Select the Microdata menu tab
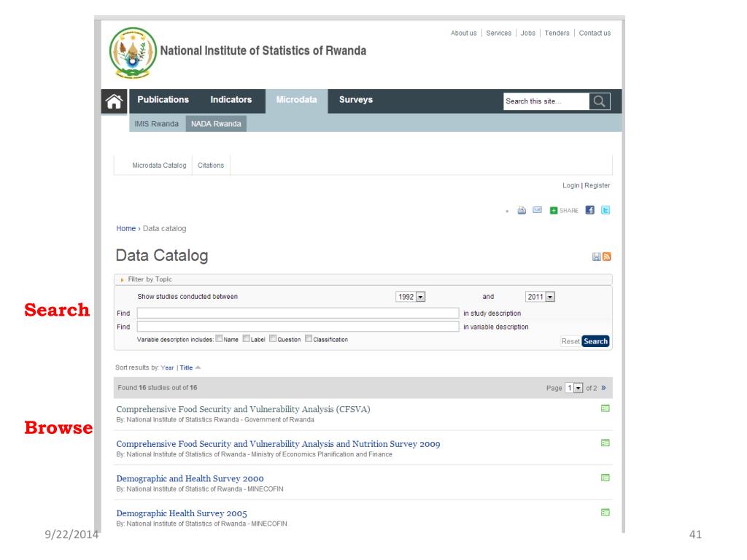 pyautogui.click(x=296, y=99)
